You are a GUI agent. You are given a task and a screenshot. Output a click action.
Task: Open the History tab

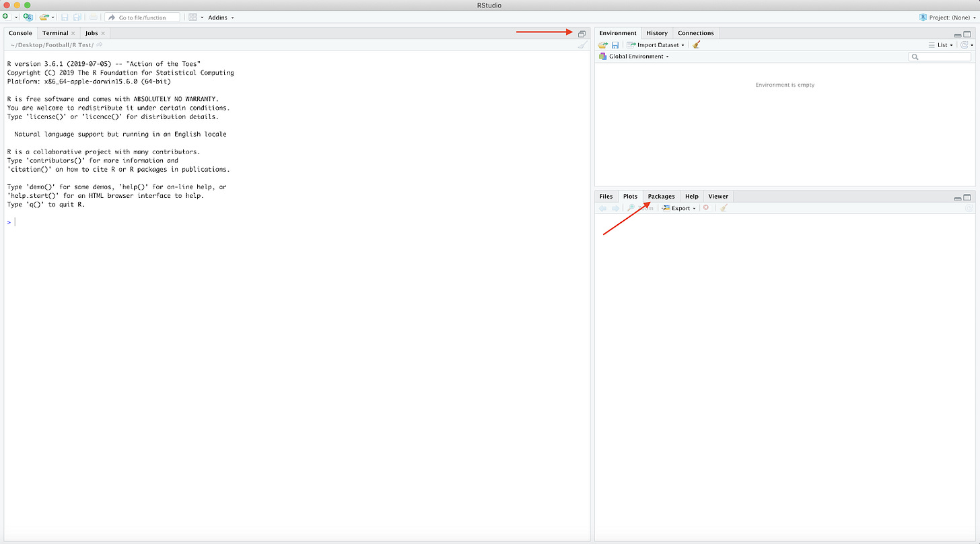tap(657, 32)
